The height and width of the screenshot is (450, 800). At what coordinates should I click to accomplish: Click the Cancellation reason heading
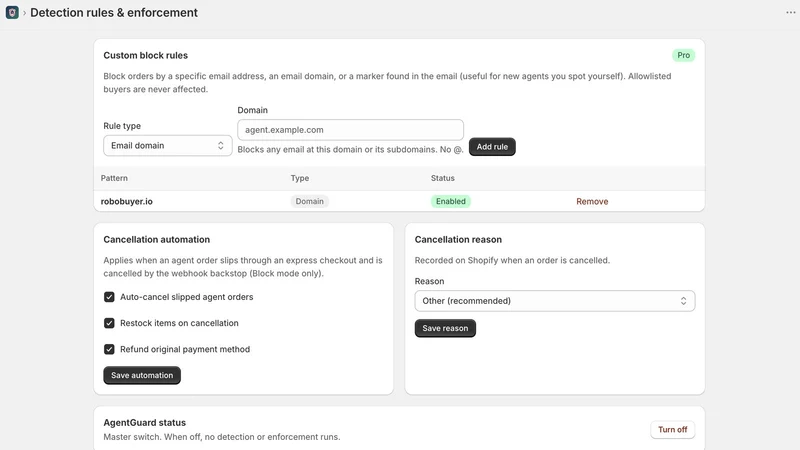click(x=458, y=239)
